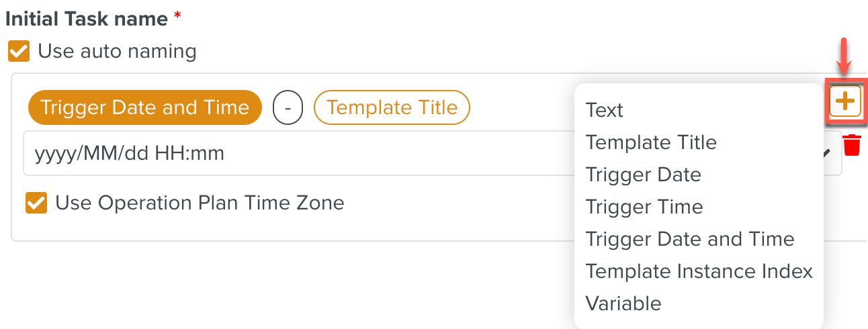This screenshot has width=868, height=329.
Task: Select Trigger Date and Time menu option
Action: click(690, 239)
